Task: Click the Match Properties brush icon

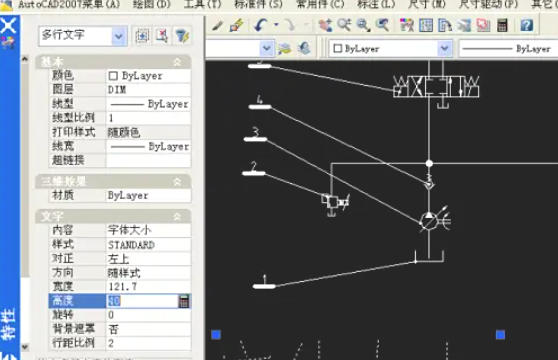Action: point(217,26)
